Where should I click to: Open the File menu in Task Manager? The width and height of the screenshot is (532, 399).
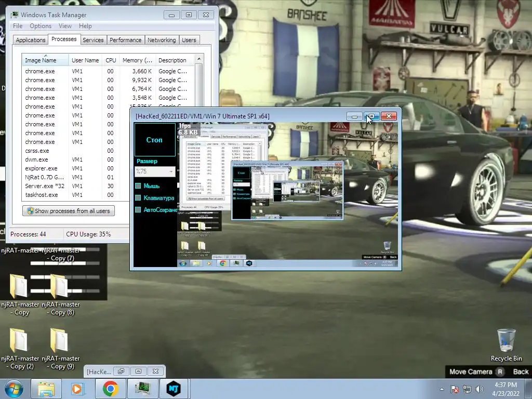point(18,26)
